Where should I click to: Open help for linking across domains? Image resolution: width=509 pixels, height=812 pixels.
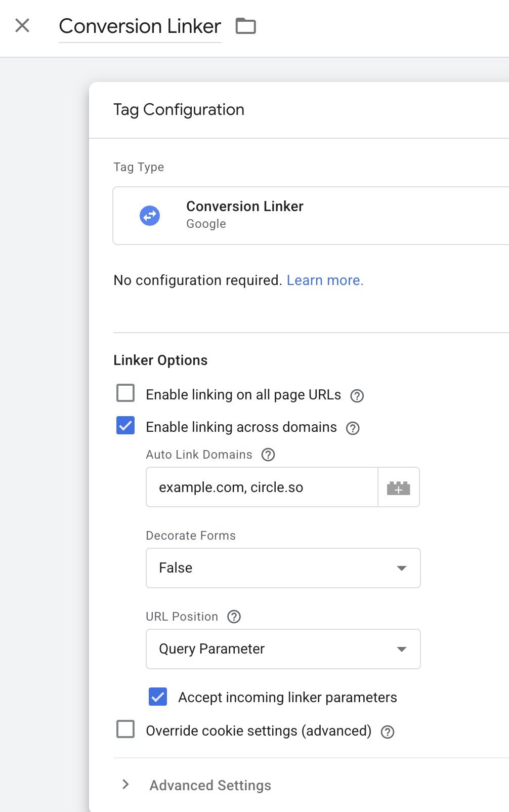tap(353, 428)
